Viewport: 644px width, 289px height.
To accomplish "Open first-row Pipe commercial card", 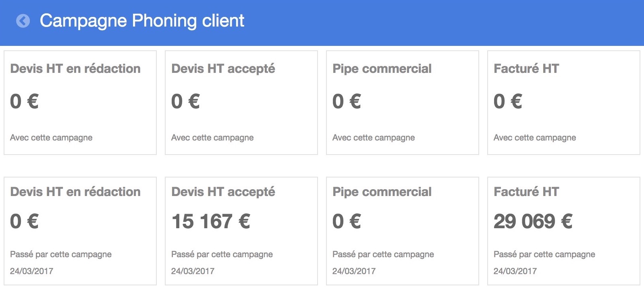I will [403, 103].
